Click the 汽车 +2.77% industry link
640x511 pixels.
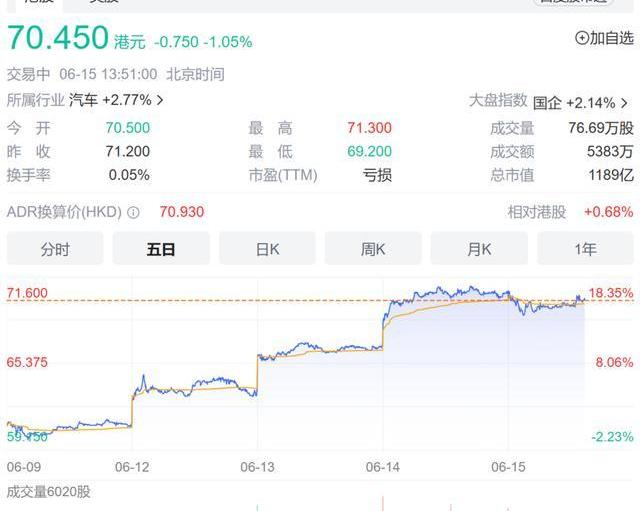[125, 100]
